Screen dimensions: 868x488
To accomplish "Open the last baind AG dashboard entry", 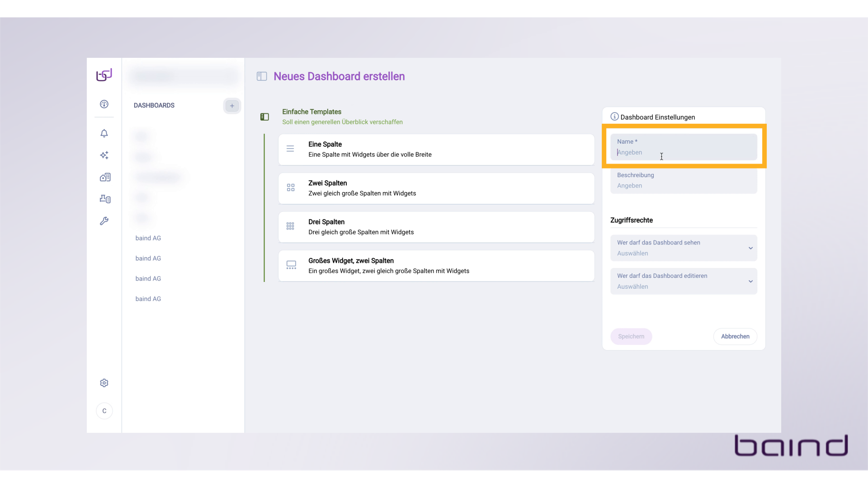I will click(148, 299).
